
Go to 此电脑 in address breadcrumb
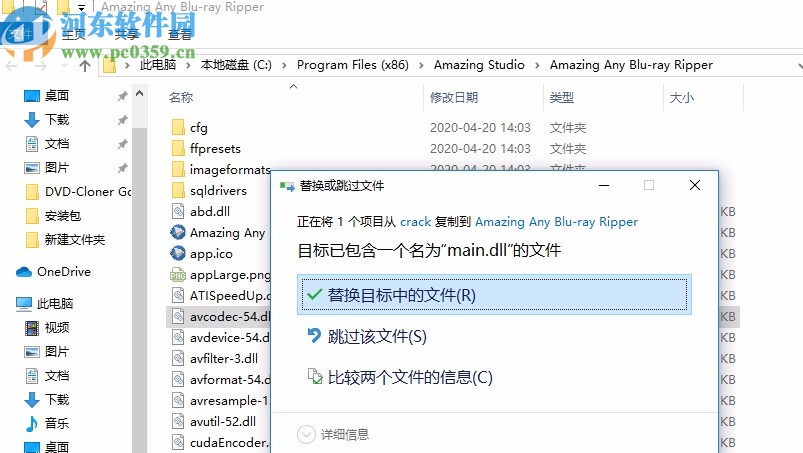coord(158,65)
